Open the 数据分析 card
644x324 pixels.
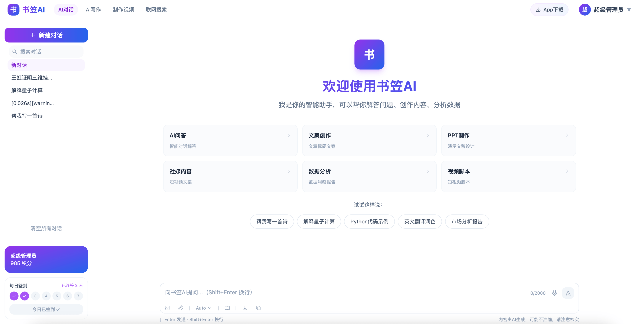click(369, 176)
